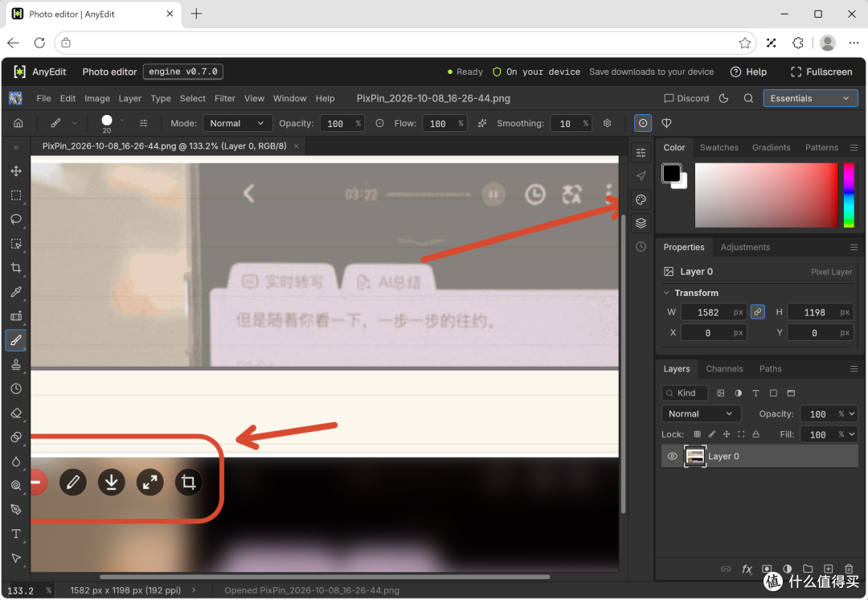Viewport: 868px width, 600px height.
Task: Collapse the Transform section
Action: [666, 293]
